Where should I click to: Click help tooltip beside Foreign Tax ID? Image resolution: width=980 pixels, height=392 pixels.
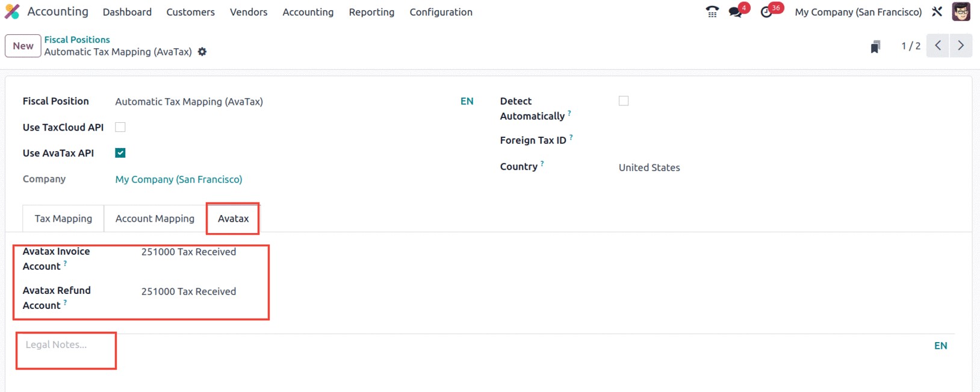pos(571,137)
